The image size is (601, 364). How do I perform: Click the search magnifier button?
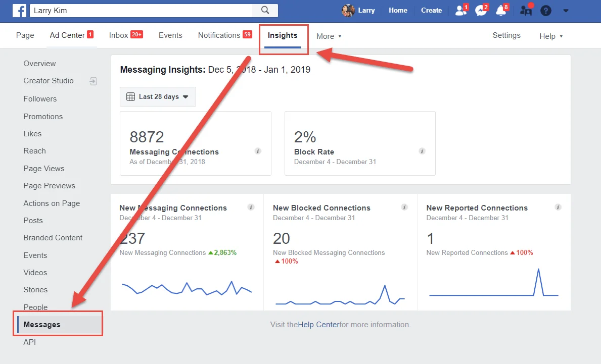point(265,10)
